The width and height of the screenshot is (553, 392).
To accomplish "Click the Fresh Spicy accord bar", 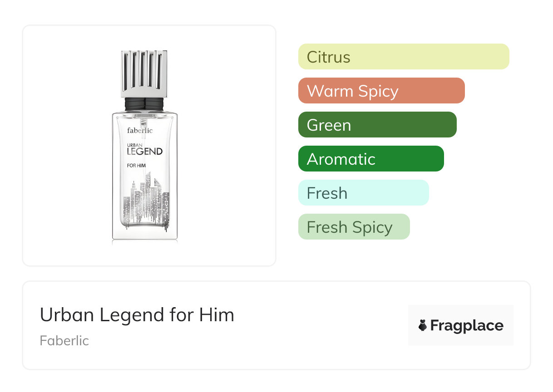I will 354,227.
